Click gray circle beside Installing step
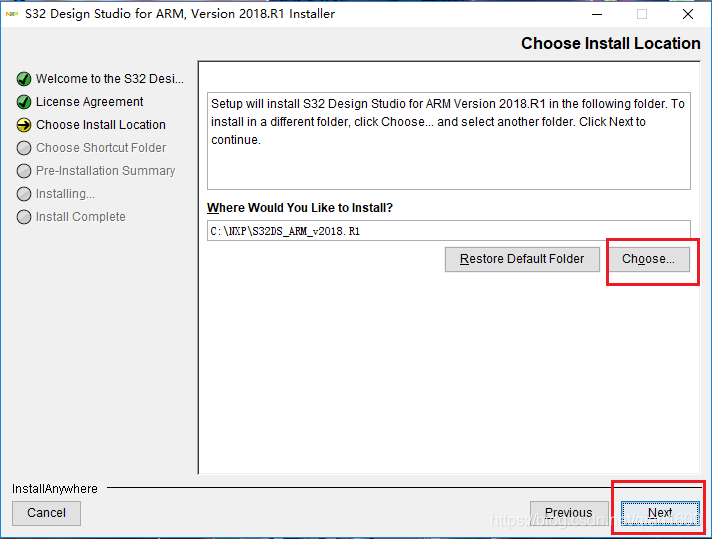The height and width of the screenshot is (539, 712). tap(24, 194)
